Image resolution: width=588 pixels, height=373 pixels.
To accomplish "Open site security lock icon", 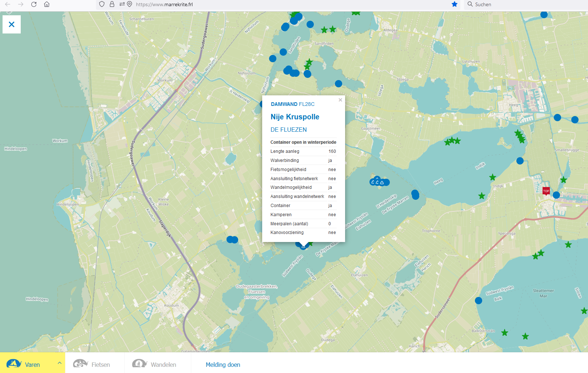I will (x=112, y=4).
